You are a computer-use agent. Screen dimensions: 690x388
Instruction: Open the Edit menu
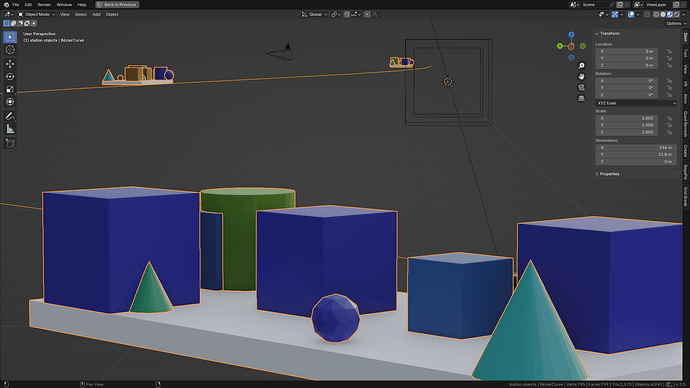tap(28, 5)
